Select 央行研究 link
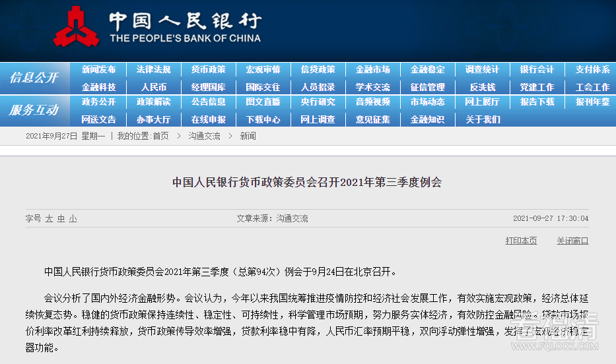 318,102
